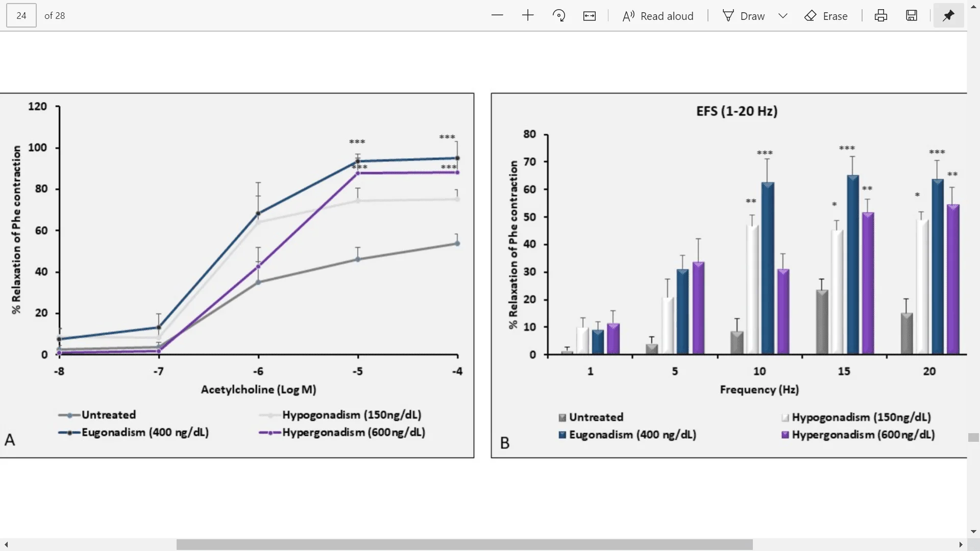Click the 'EFS (1-20 Hz)' chart title

(x=737, y=111)
